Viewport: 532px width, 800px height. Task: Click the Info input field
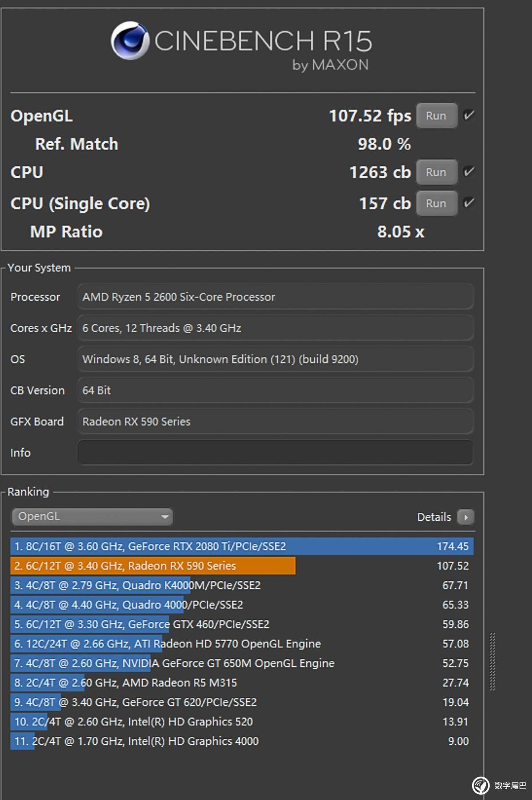[x=275, y=453]
